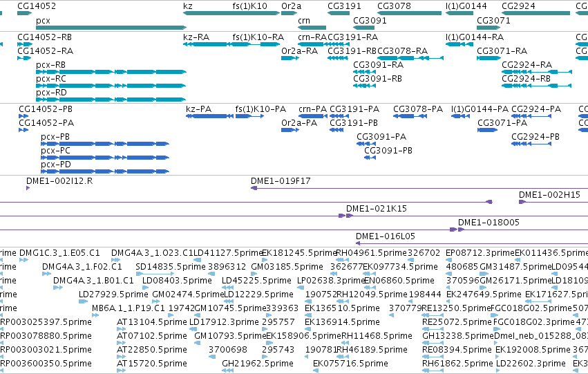
Task: Select the l(1)G0144-RA transcript
Action: pos(459,44)
